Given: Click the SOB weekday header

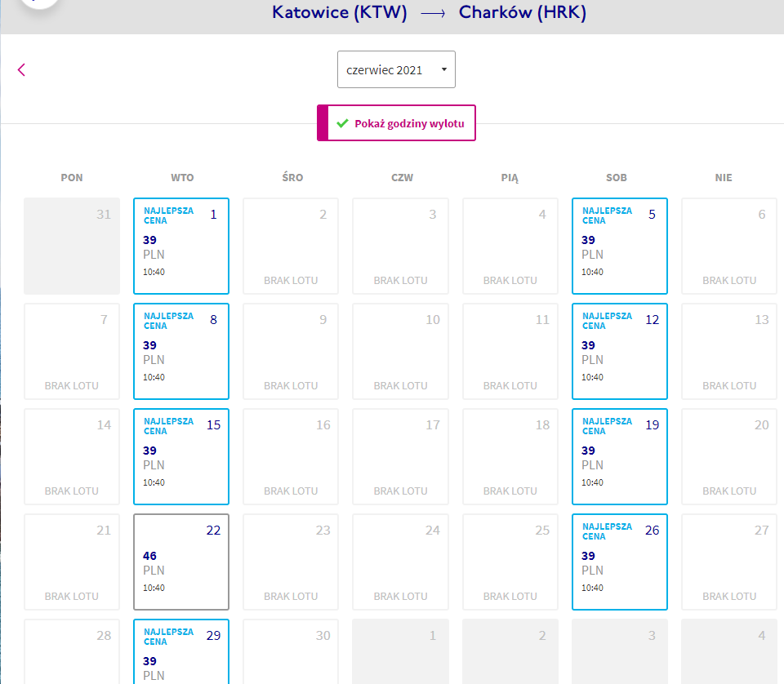Looking at the screenshot, I should tap(616, 177).
